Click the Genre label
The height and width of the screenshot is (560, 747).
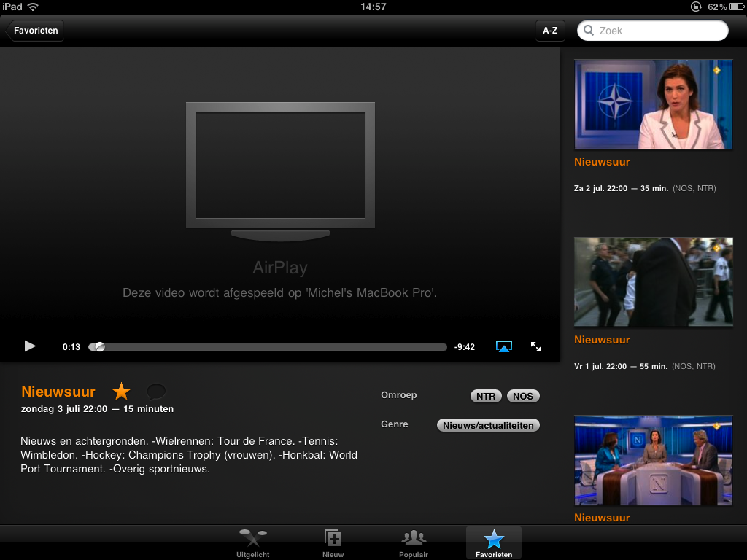(395, 424)
